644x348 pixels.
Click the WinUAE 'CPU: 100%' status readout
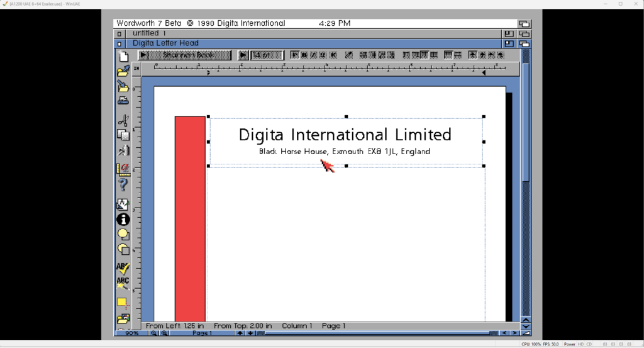[531, 344]
